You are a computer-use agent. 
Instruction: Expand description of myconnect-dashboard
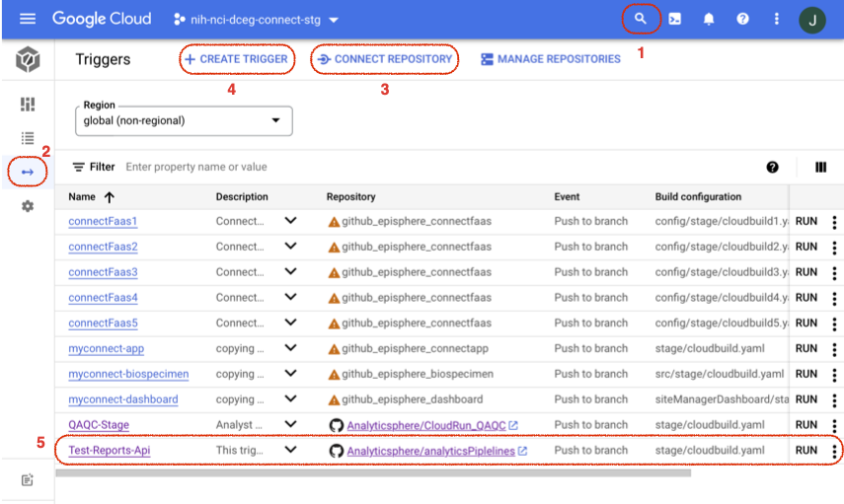290,398
